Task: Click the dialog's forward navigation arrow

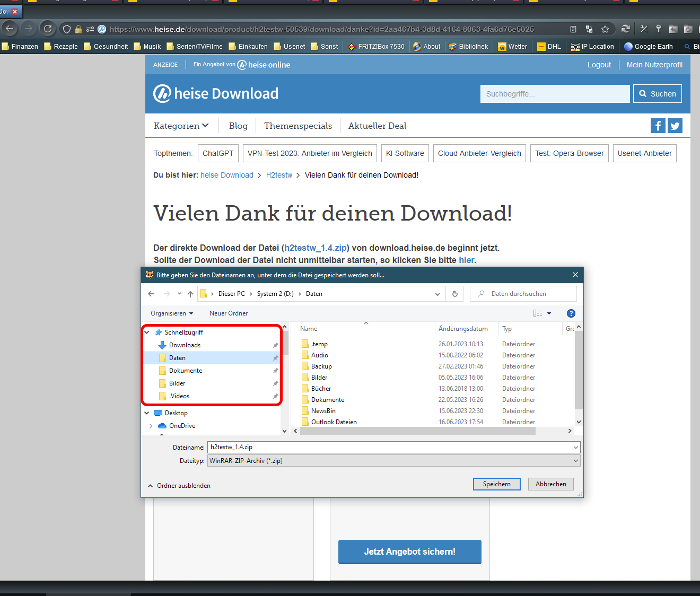Action: [167, 294]
